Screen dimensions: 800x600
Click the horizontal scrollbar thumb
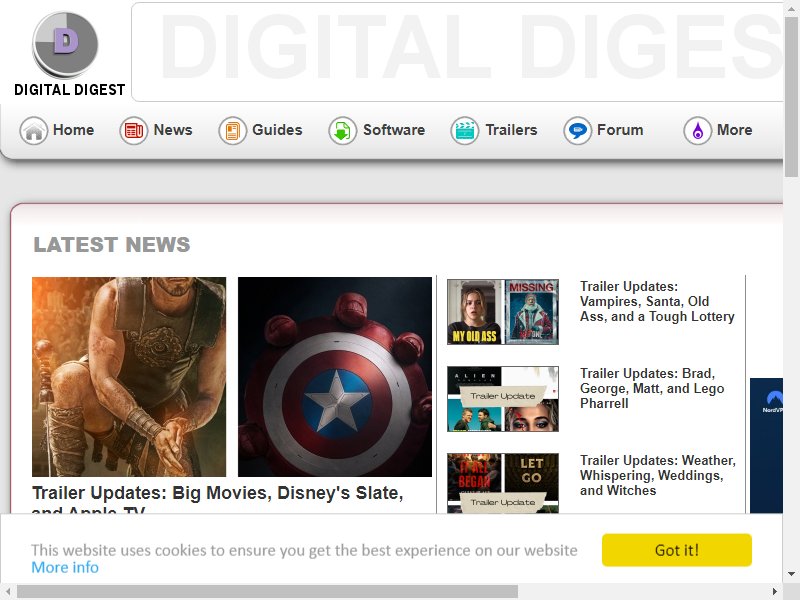click(267, 592)
